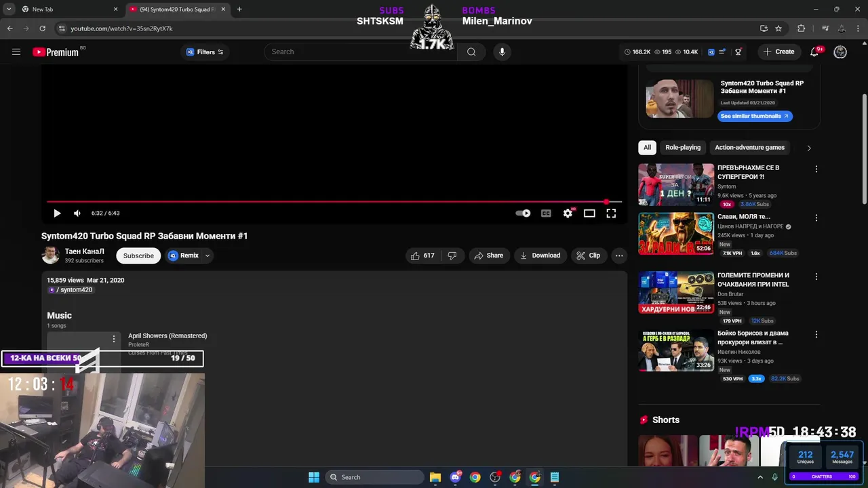Open options for the Бойко Борисов video

click(816, 335)
